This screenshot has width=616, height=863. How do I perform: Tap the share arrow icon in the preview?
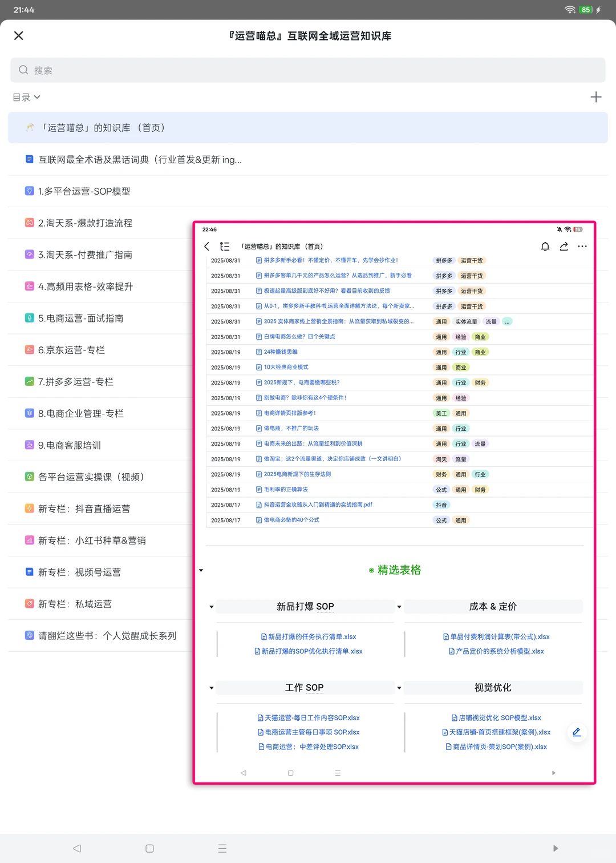click(x=564, y=247)
